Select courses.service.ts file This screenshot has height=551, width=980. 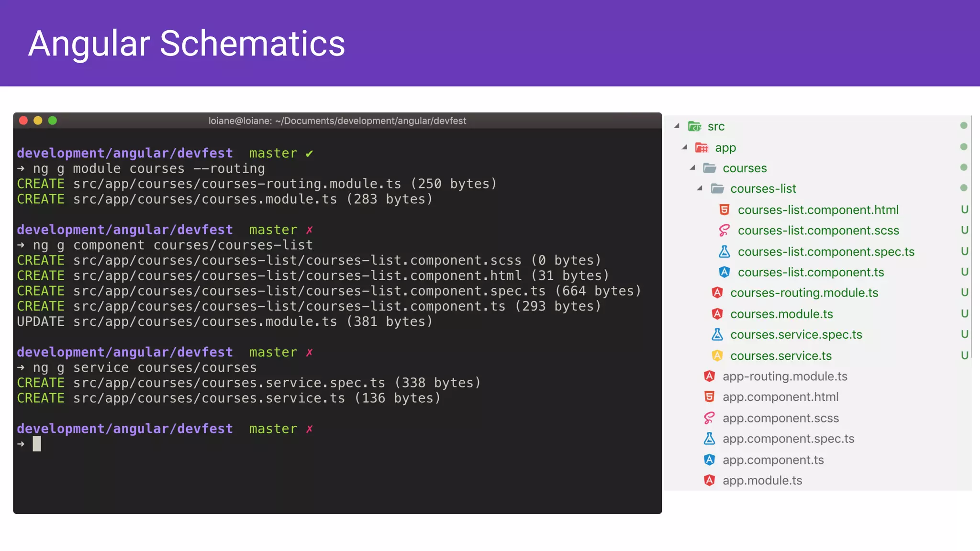[x=781, y=356]
